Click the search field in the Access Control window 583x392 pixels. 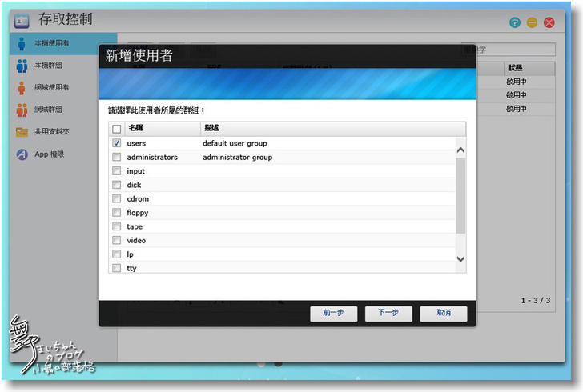point(509,50)
